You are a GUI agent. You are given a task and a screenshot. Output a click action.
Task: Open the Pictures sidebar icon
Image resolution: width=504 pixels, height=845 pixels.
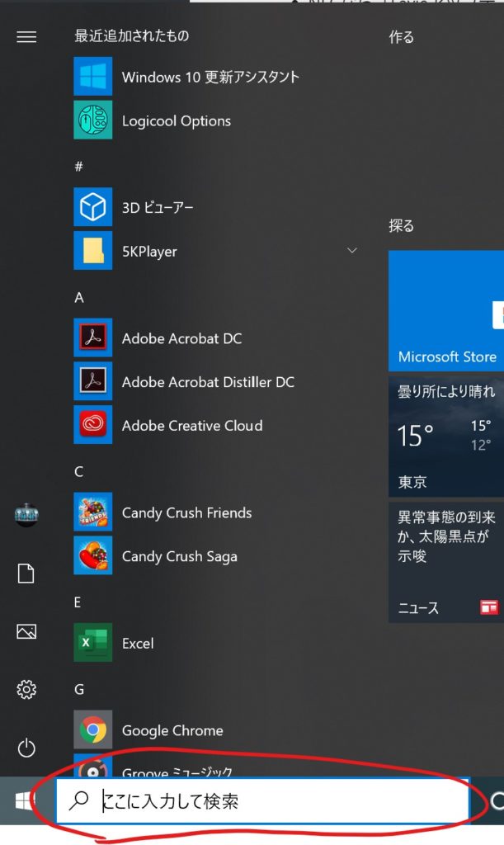(x=26, y=631)
